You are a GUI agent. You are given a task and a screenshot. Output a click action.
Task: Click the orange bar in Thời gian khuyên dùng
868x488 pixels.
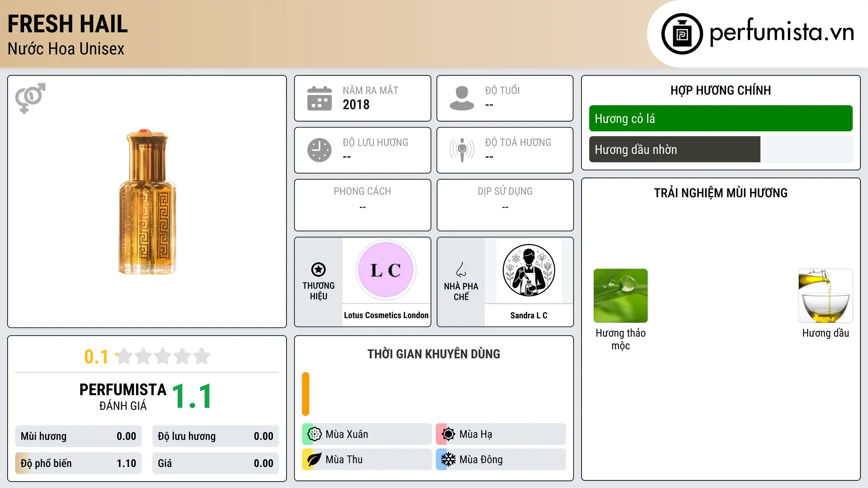(x=306, y=394)
